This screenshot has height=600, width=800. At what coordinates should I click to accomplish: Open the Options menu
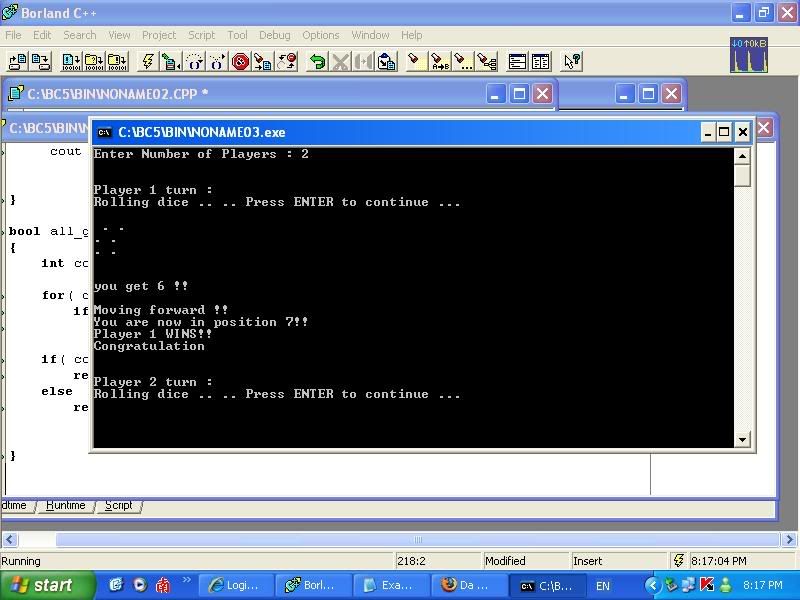click(x=321, y=35)
